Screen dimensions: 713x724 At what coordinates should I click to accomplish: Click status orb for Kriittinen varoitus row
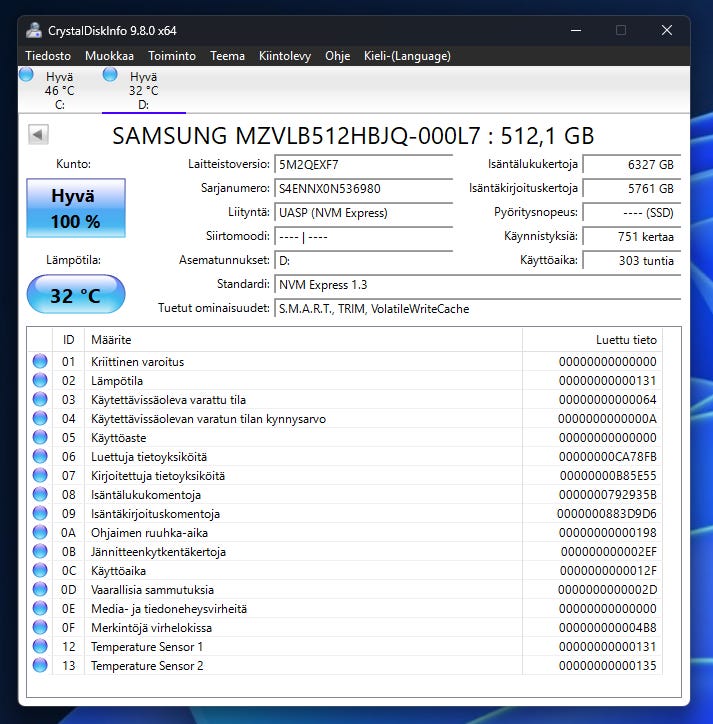[40, 362]
